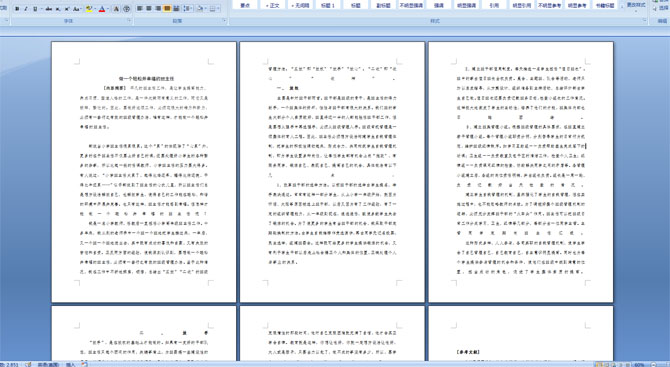
Task: Apply the 正文 style
Action: coord(273,6)
